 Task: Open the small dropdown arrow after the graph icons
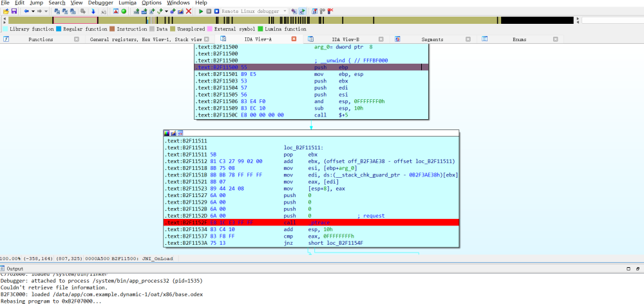click(166, 11)
